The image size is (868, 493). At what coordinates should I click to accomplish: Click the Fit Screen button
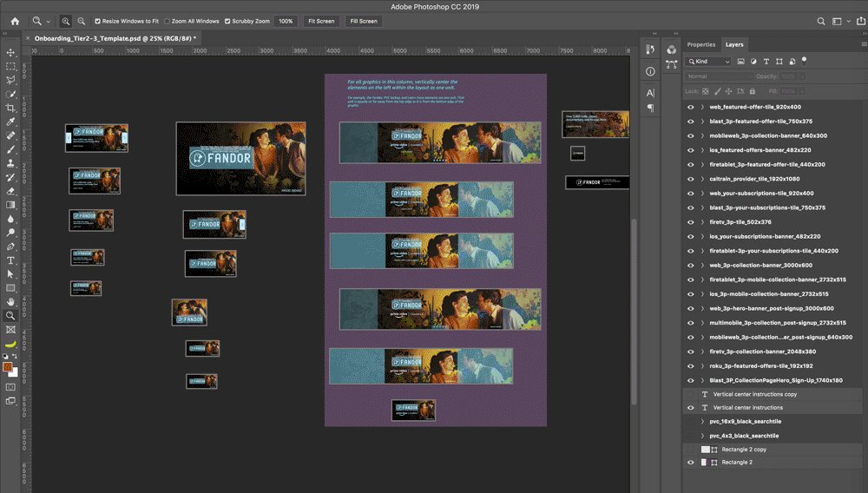pyautogui.click(x=321, y=21)
